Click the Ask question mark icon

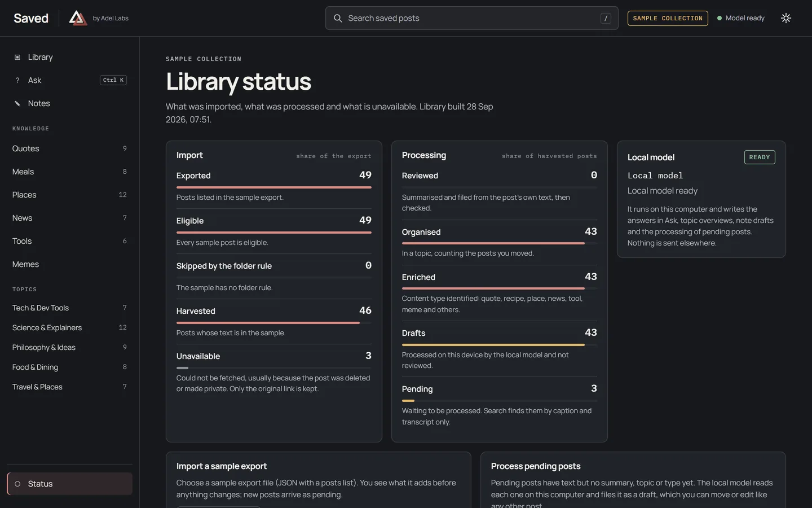click(x=17, y=80)
